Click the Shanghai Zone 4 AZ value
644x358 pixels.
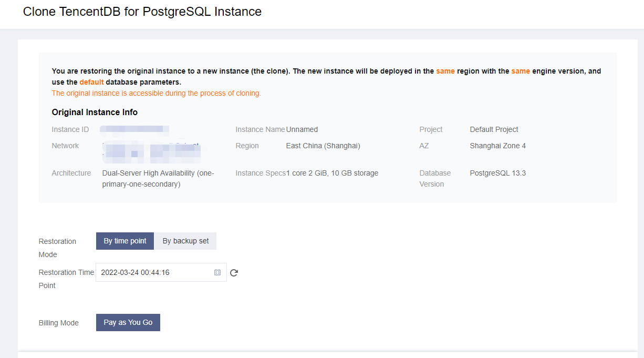(497, 146)
